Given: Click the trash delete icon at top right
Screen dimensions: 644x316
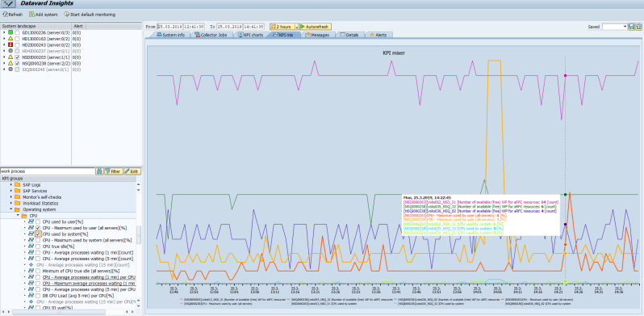Looking at the screenshot, I should coord(638,27).
